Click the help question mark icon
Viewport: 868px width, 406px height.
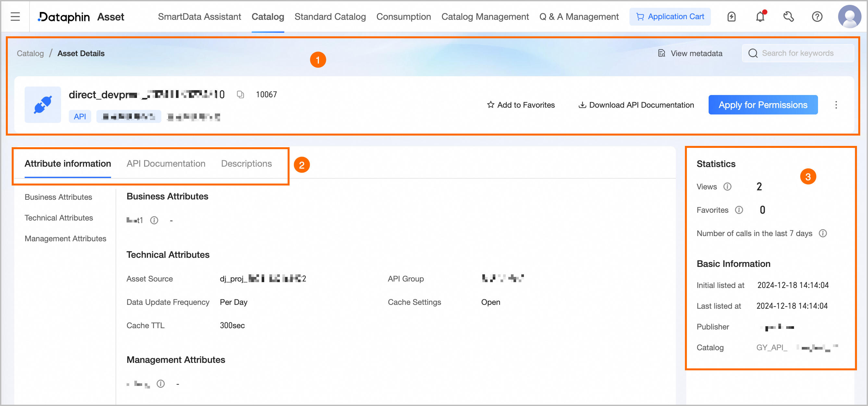[x=817, y=17]
